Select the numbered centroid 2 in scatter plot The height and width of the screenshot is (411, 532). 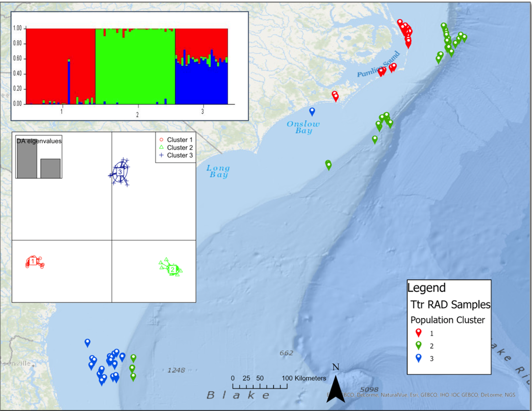(172, 270)
